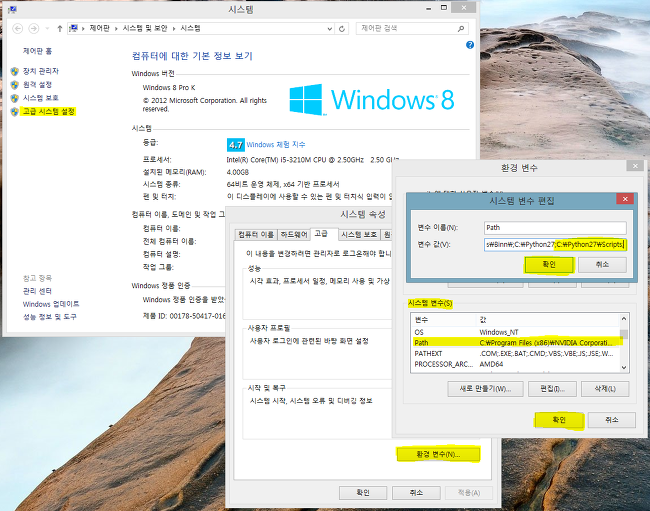Click scroll-down arrow of system variables list
650x511 pixels.
624,368
